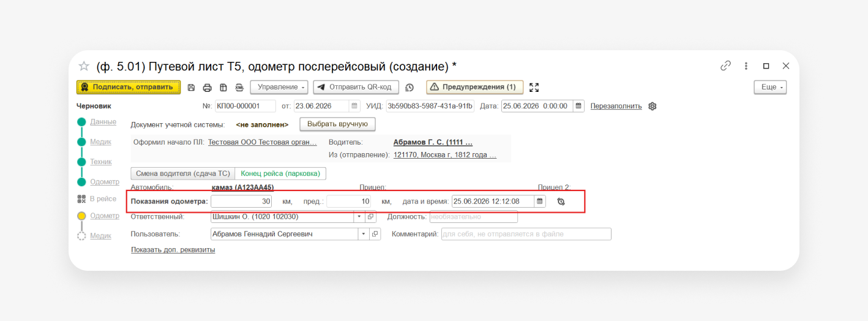Click Ответственный field 'Шишкин О. (1020 102030)'
Screen dimensions: 868x321
point(282,217)
